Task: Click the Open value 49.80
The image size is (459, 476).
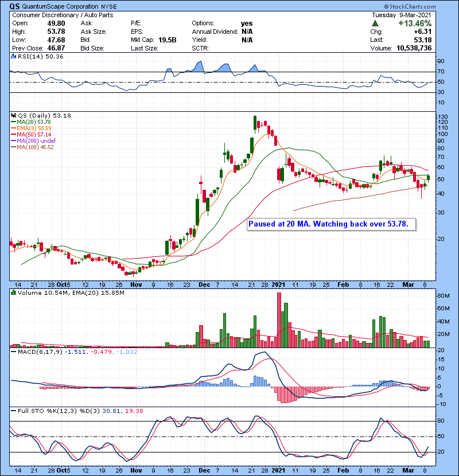Action: pyautogui.click(x=56, y=24)
